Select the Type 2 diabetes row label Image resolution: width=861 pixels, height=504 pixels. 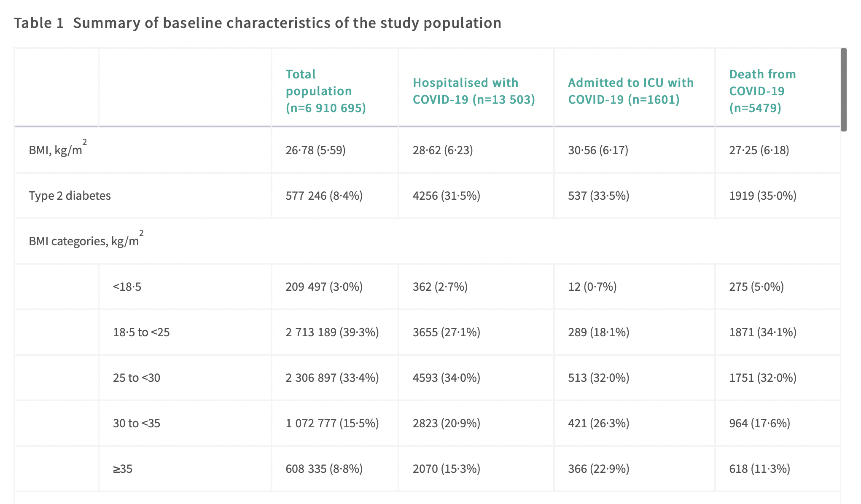70,196
